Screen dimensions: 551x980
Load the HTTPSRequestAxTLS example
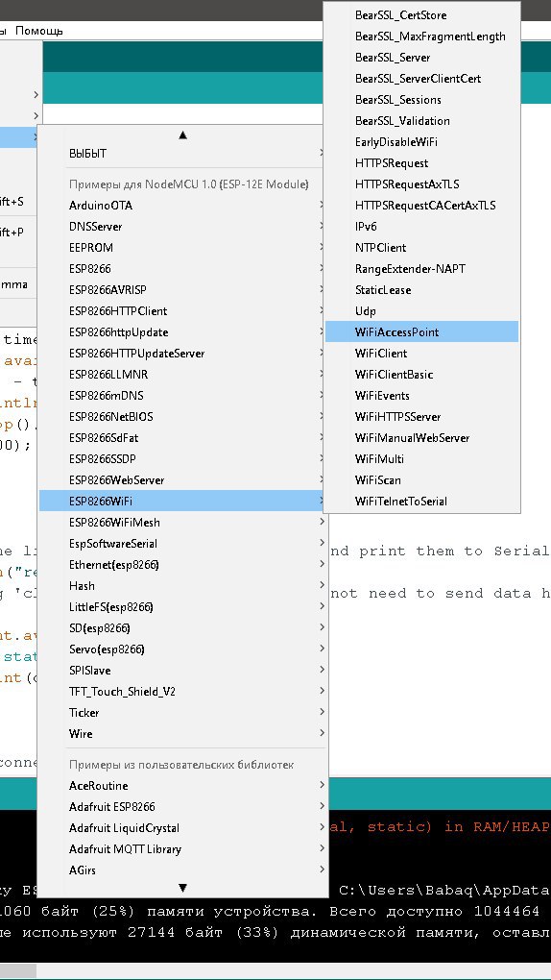click(421, 184)
